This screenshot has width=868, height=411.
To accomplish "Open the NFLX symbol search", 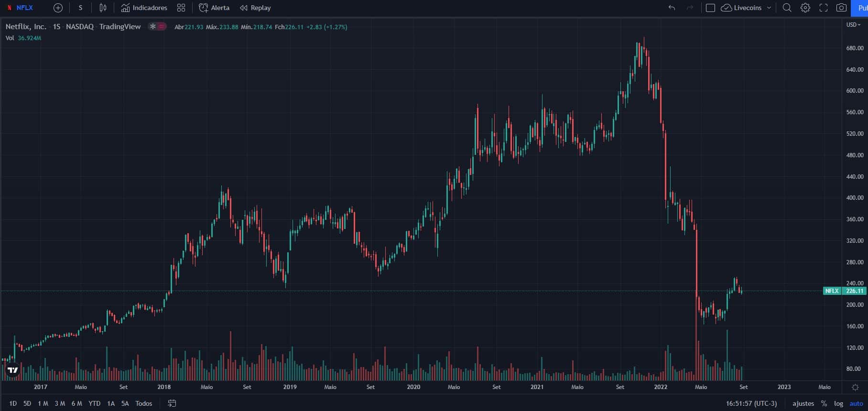I will (20, 8).
